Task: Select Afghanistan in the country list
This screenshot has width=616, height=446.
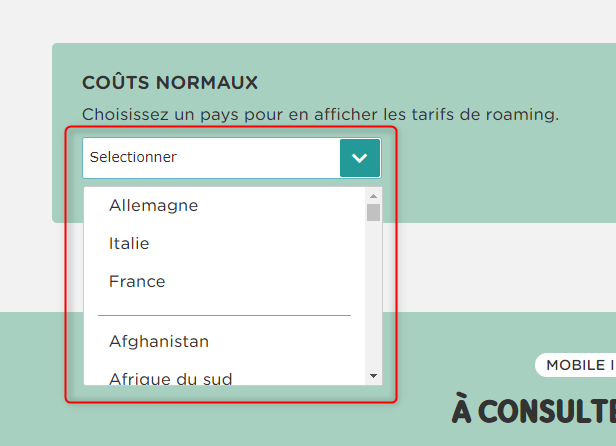Action: click(159, 342)
